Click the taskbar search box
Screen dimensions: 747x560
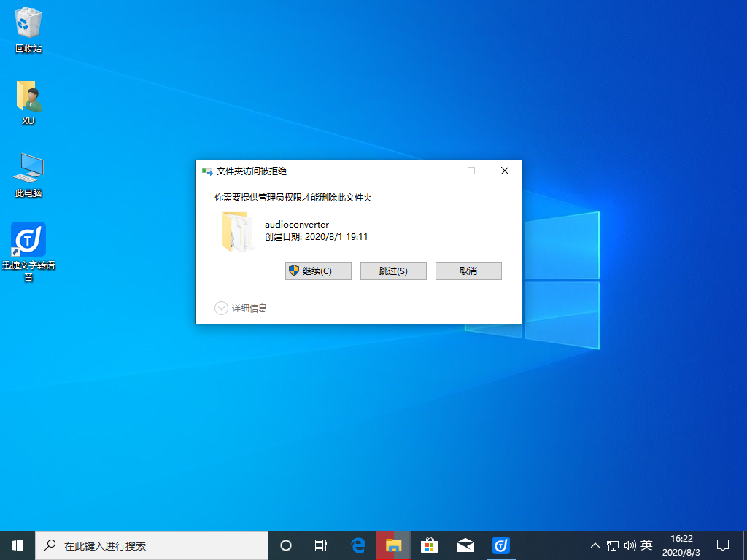point(152,545)
